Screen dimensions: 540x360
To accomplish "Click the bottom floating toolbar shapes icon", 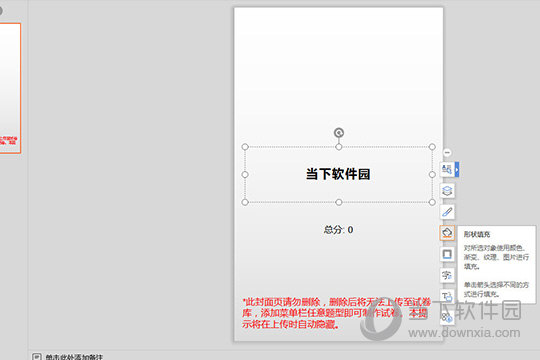I will click(x=447, y=318).
